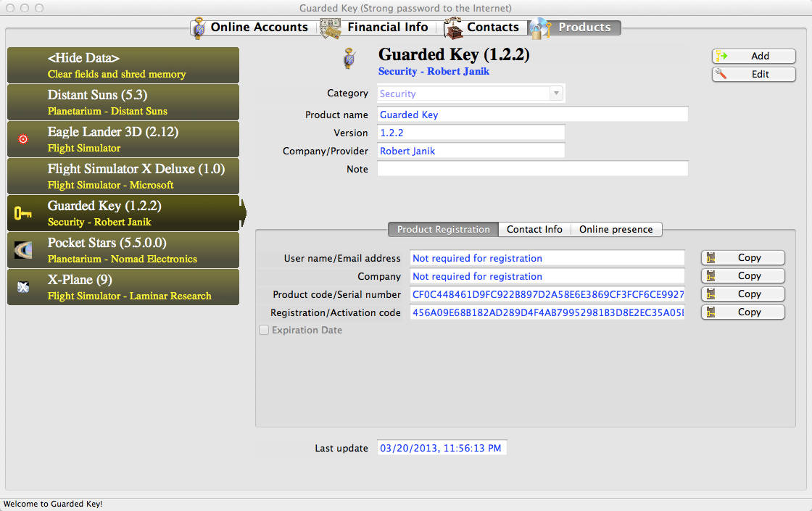
Task: Click the Guarded Key header icon
Action: click(x=349, y=58)
